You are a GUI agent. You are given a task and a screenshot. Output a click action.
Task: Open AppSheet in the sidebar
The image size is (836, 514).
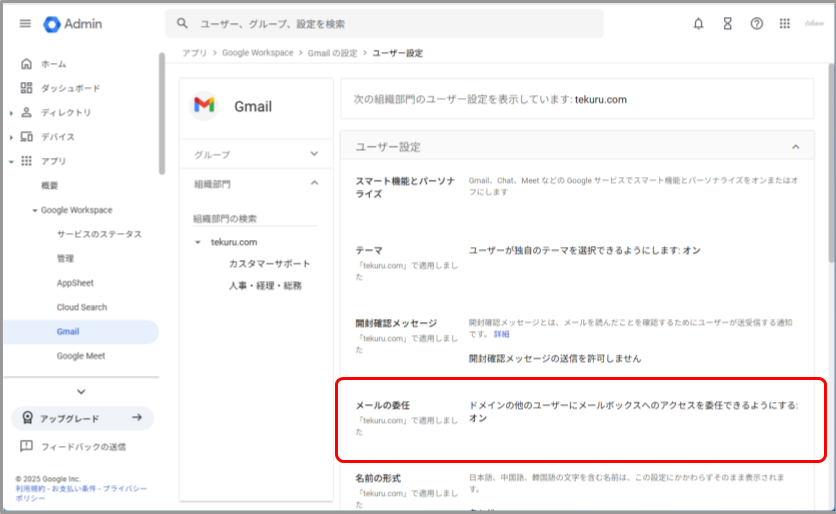tap(75, 283)
